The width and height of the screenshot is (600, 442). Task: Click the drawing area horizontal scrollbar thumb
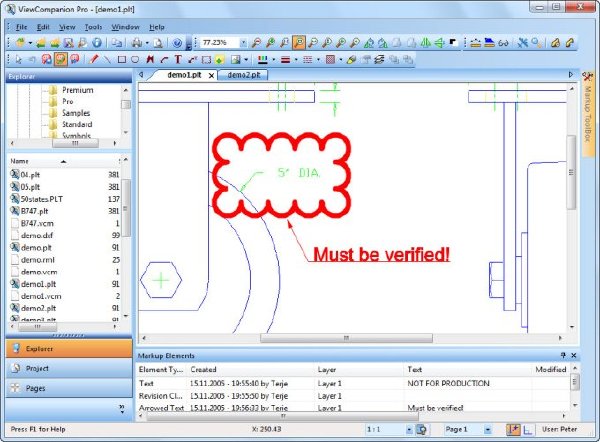click(x=346, y=338)
